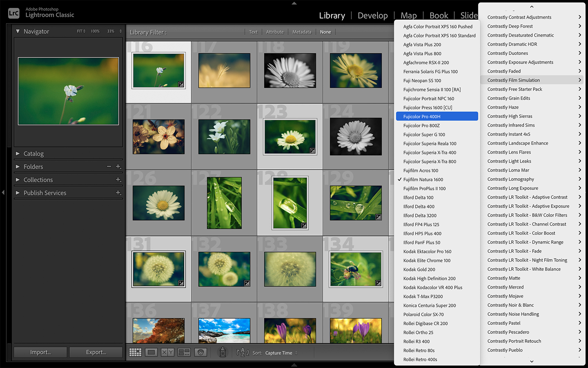Open the Library module
This screenshot has width=588, height=368.
(332, 16)
